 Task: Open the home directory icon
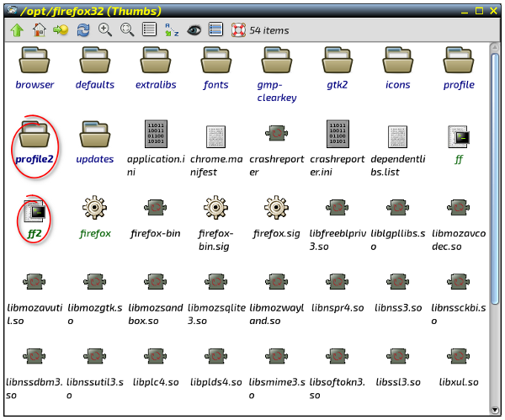point(39,30)
